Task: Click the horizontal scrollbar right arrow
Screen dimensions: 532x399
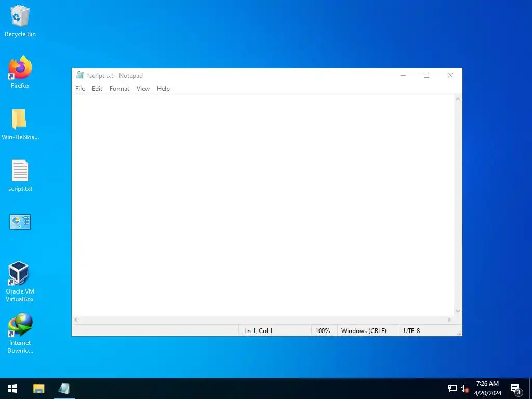Action: point(449,320)
